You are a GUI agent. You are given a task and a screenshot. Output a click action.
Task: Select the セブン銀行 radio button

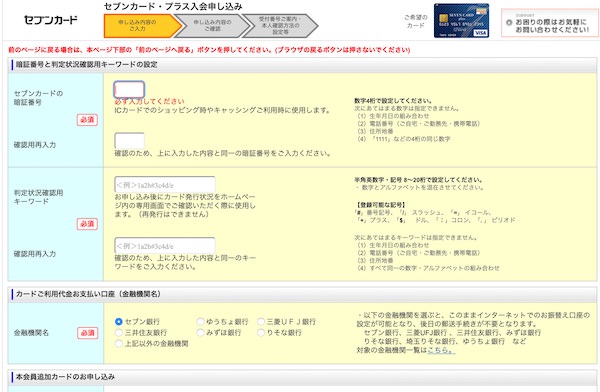point(119,322)
